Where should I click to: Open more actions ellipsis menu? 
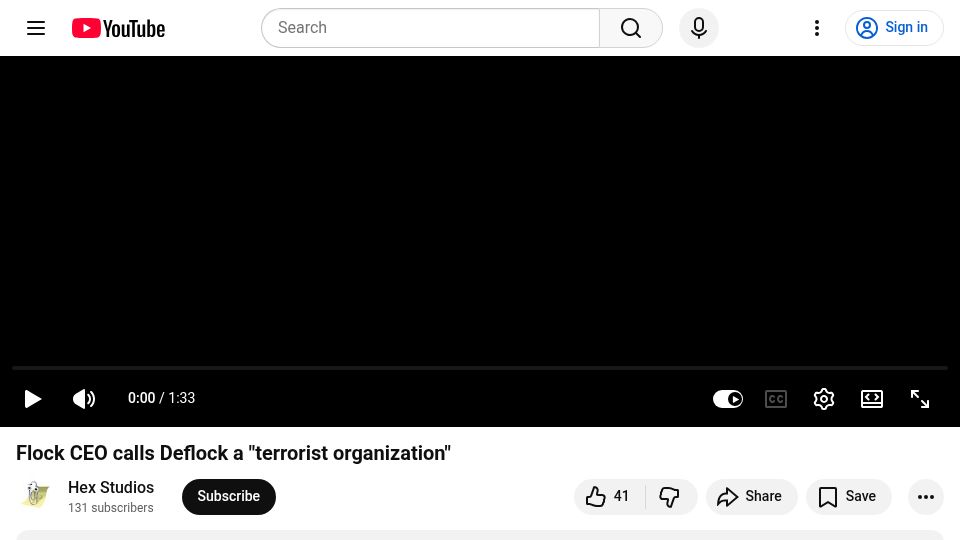click(926, 497)
